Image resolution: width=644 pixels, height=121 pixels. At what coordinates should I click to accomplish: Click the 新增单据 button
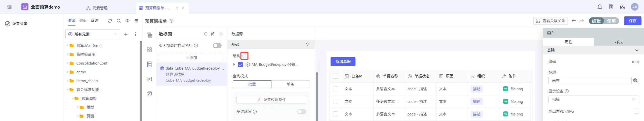(343, 62)
